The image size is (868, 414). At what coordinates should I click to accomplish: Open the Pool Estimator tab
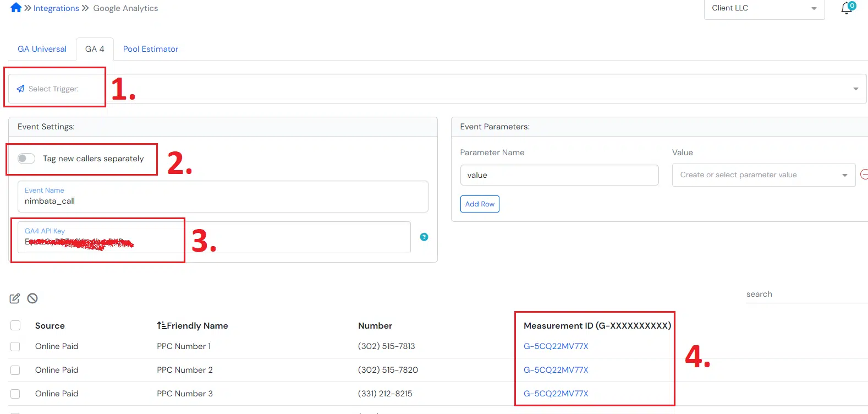pos(151,49)
